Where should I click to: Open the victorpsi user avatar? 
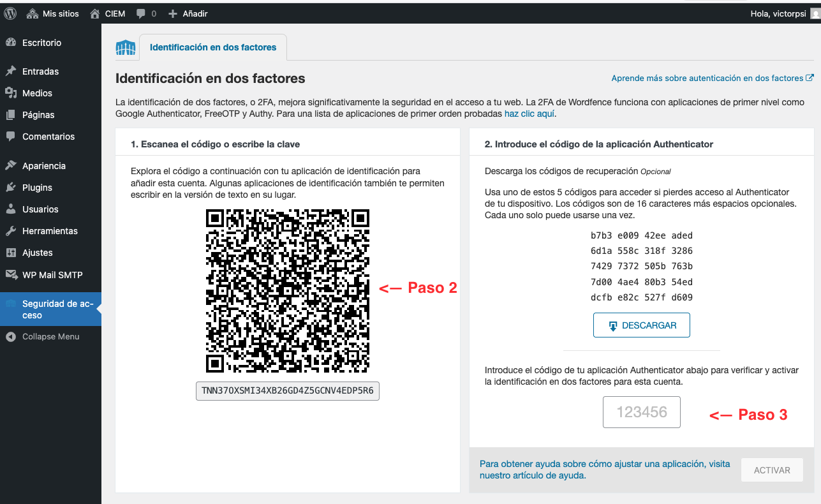(815, 13)
